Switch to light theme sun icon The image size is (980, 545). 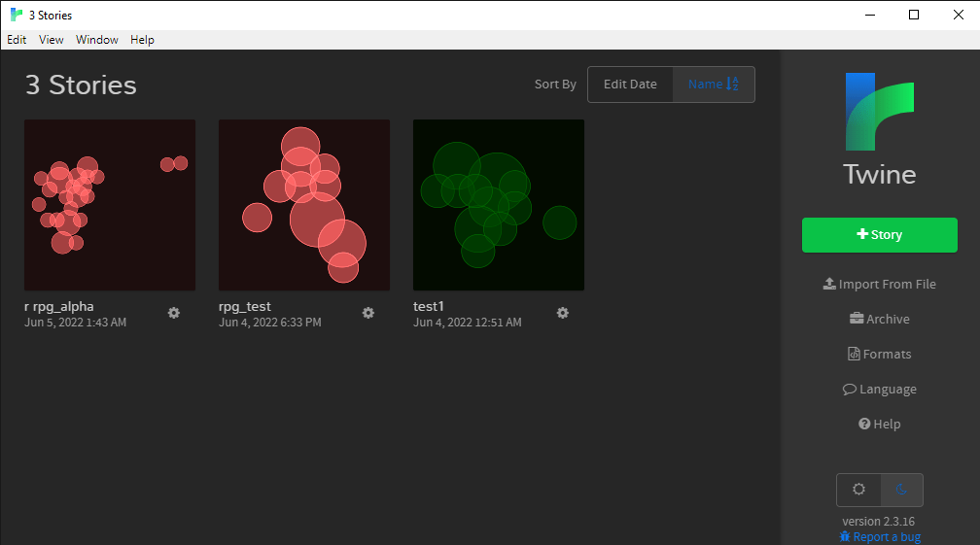pos(858,490)
